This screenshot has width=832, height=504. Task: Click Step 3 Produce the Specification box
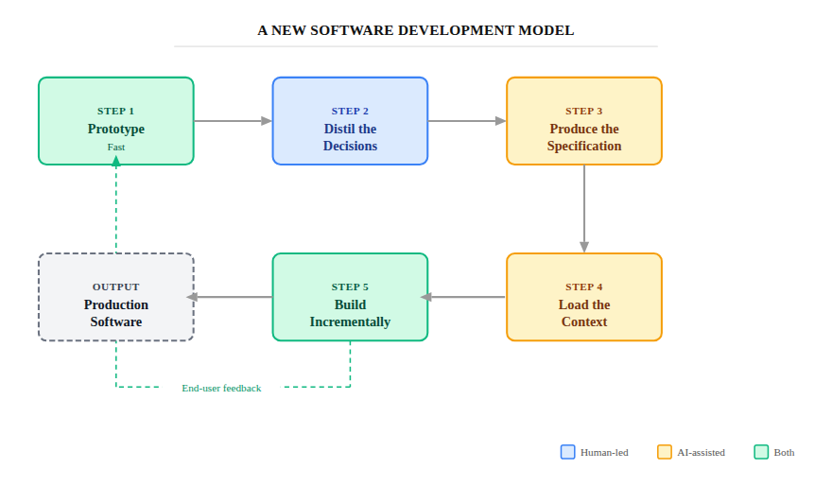[x=583, y=121]
